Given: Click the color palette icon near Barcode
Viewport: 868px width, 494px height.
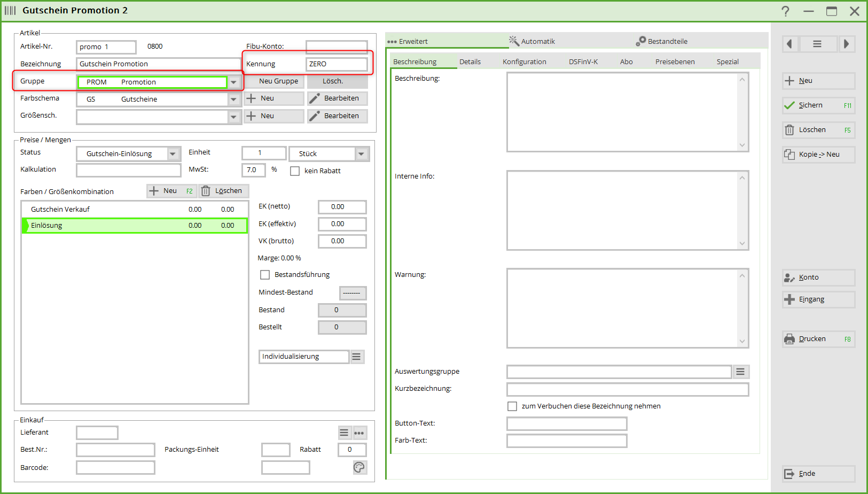Looking at the screenshot, I should 359,468.
